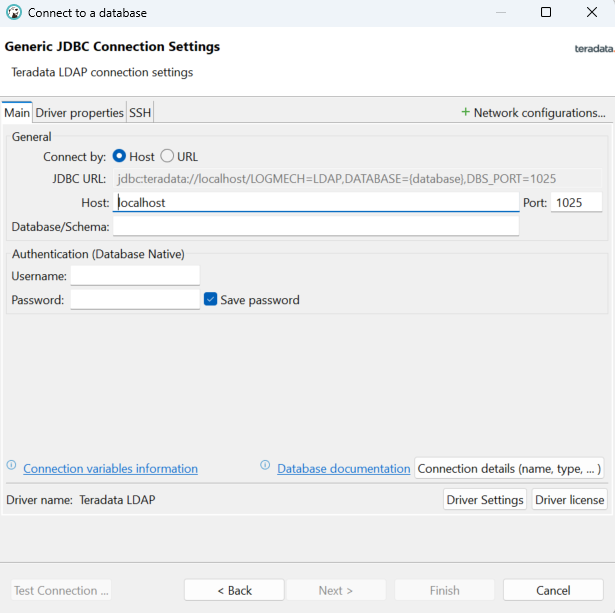Click the Next > button
The height and width of the screenshot is (613, 615).
336,590
